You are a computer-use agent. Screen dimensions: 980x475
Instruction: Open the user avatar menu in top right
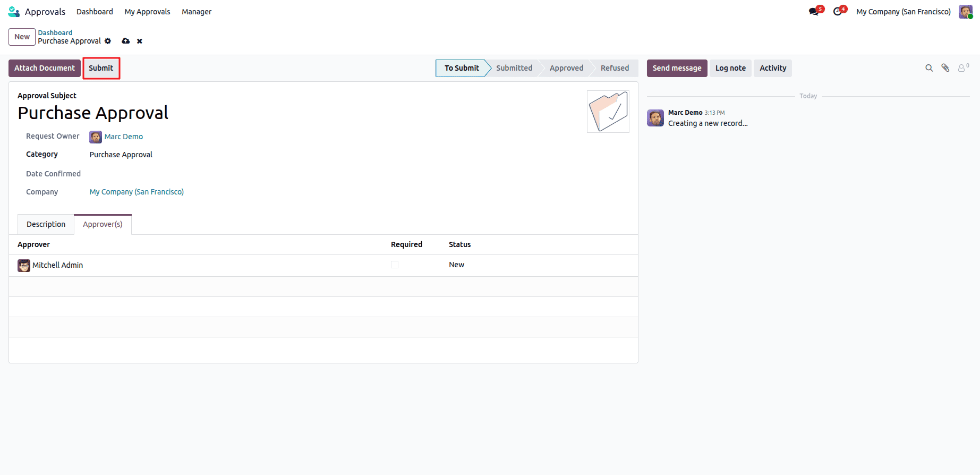pos(965,12)
